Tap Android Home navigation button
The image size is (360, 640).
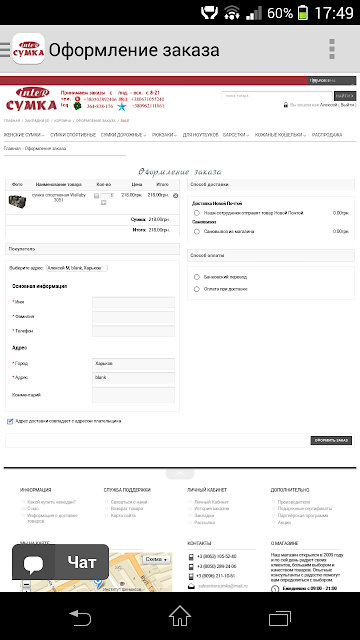coord(180,616)
